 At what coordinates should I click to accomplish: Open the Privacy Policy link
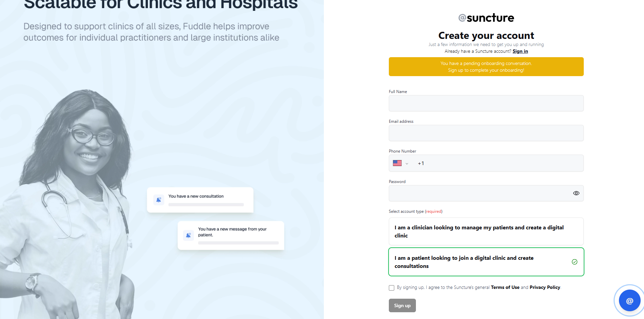[x=545, y=287]
